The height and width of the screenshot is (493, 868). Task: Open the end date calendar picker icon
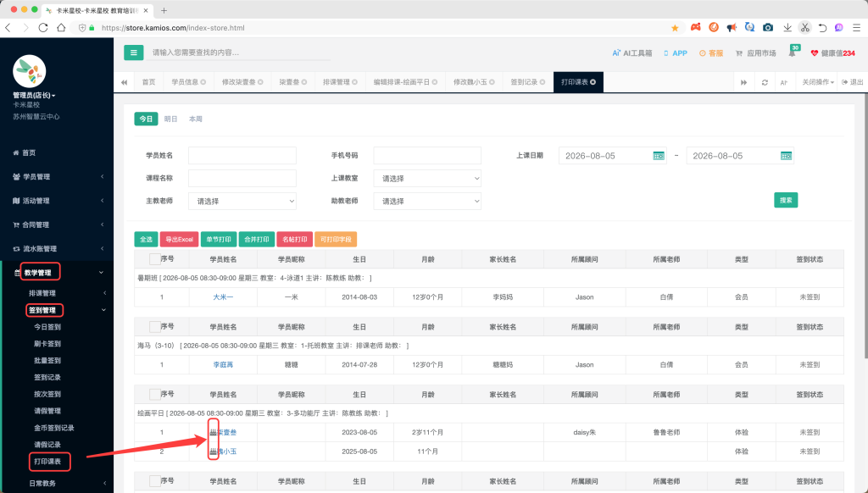(x=786, y=156)
